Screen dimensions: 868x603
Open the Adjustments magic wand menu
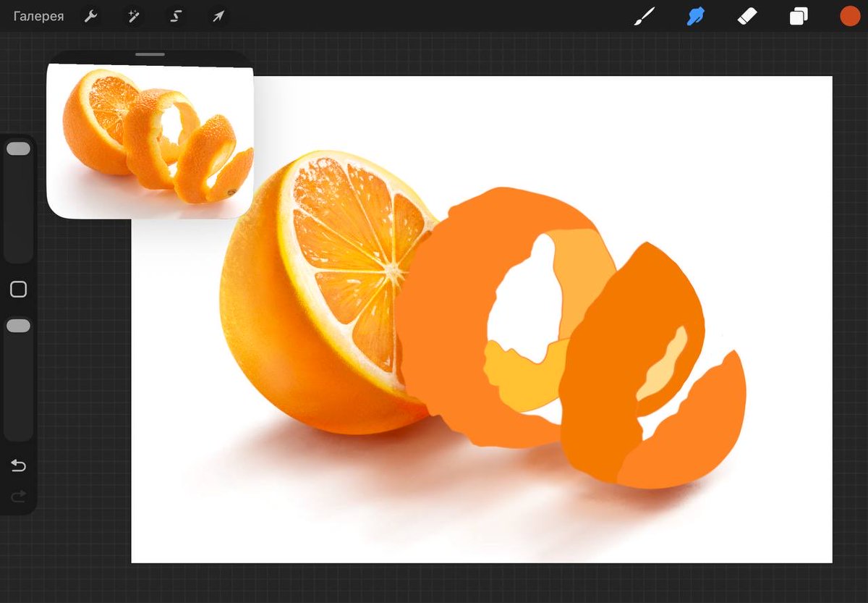[x=133, y=16]
